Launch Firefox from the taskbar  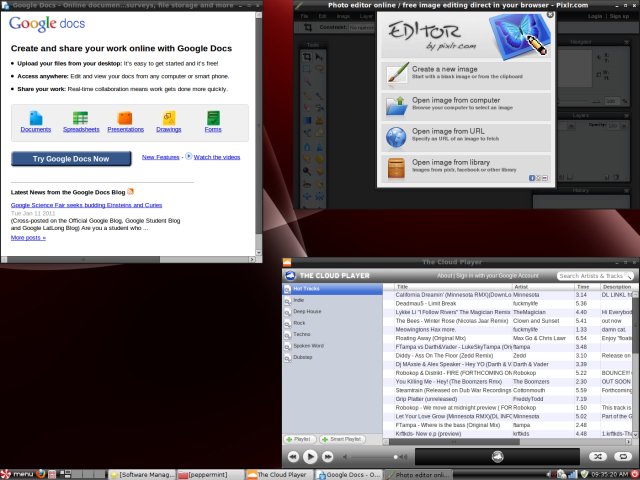point(40,474)
